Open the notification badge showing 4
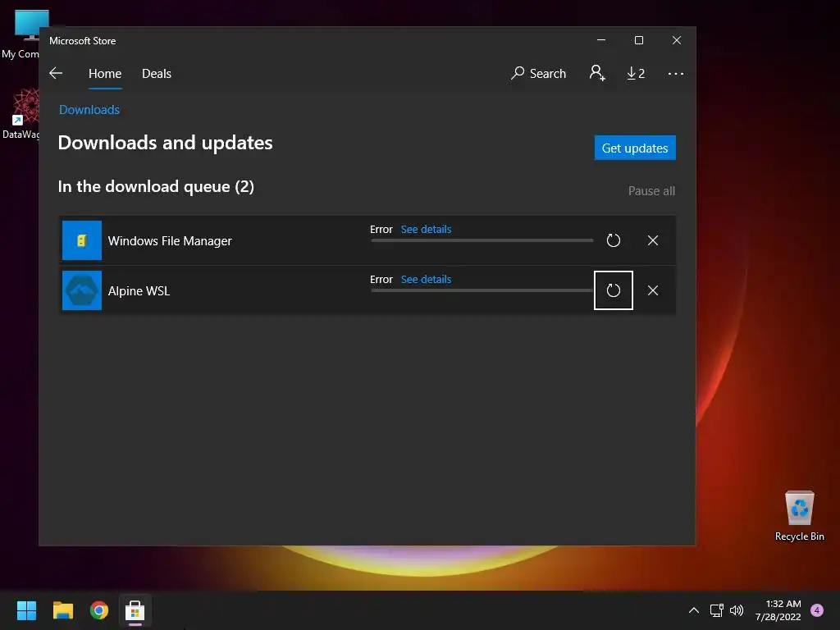The image size is (840, 630). pos(817,610)
